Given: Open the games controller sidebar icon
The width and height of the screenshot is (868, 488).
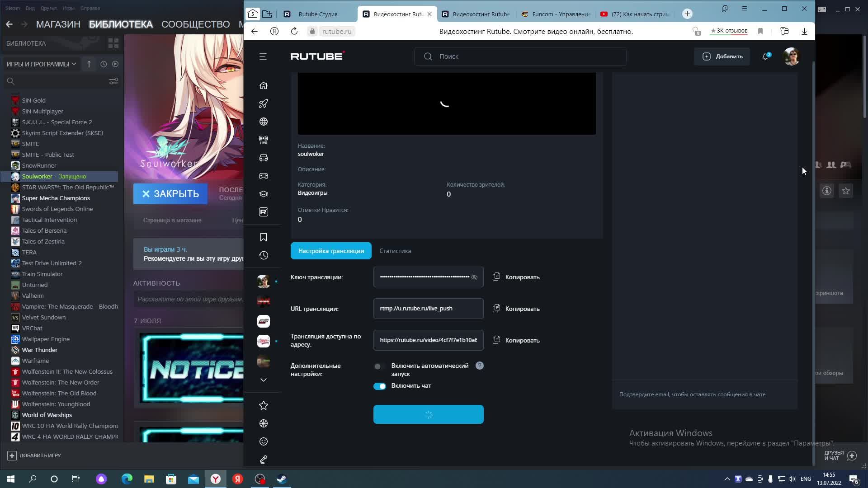Looking at the screenshot, I should pos(264,176).
